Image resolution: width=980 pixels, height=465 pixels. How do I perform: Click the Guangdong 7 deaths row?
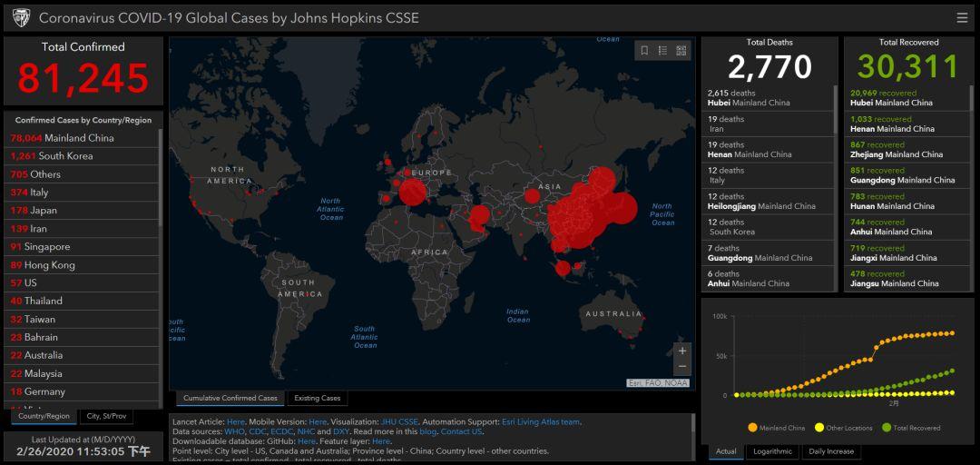(768, 253)
